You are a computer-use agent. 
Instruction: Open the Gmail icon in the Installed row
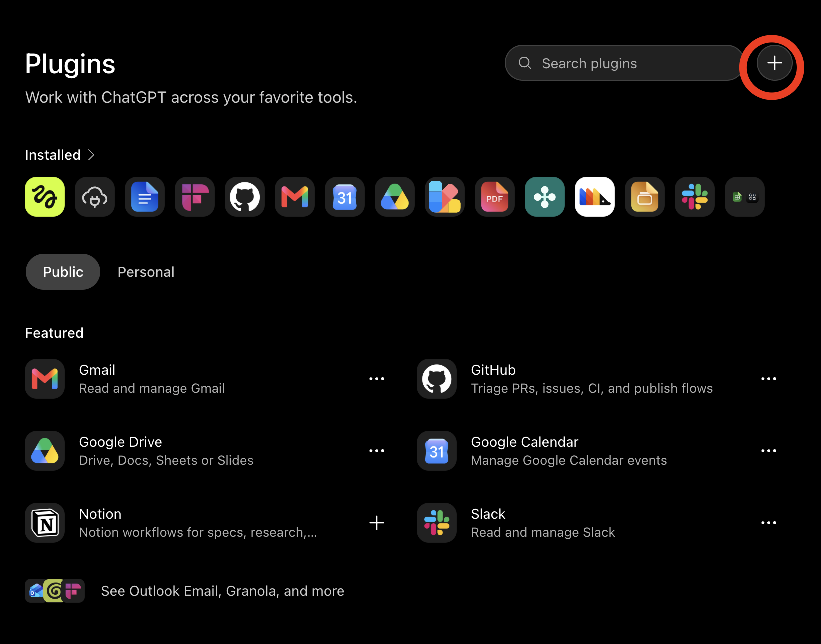click(295, 197)
